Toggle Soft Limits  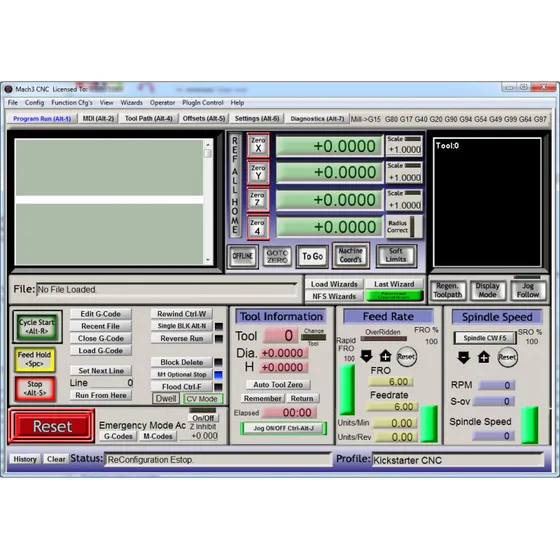(396, 255)
